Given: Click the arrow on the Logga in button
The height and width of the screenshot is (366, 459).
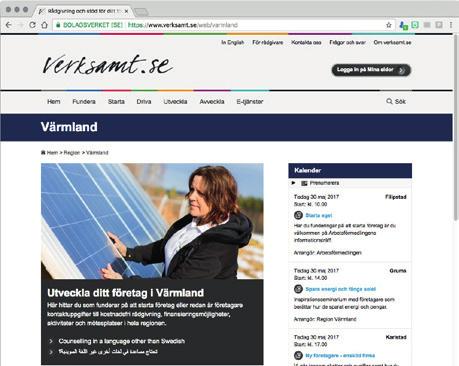Looking at the screenshot, I should (402, 70).
